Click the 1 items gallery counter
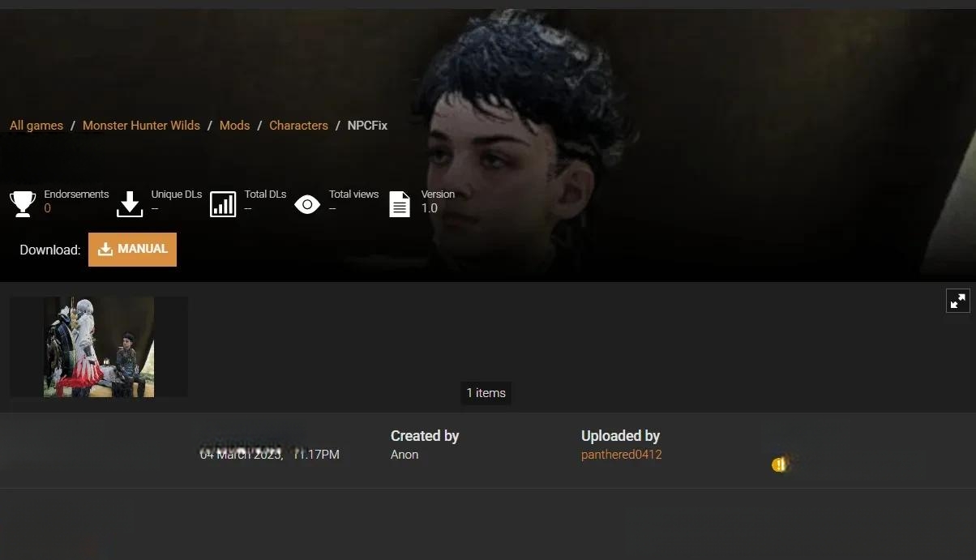Image resolution: width=976 pixels, height=560 pixels. click(x=486, y=393)
